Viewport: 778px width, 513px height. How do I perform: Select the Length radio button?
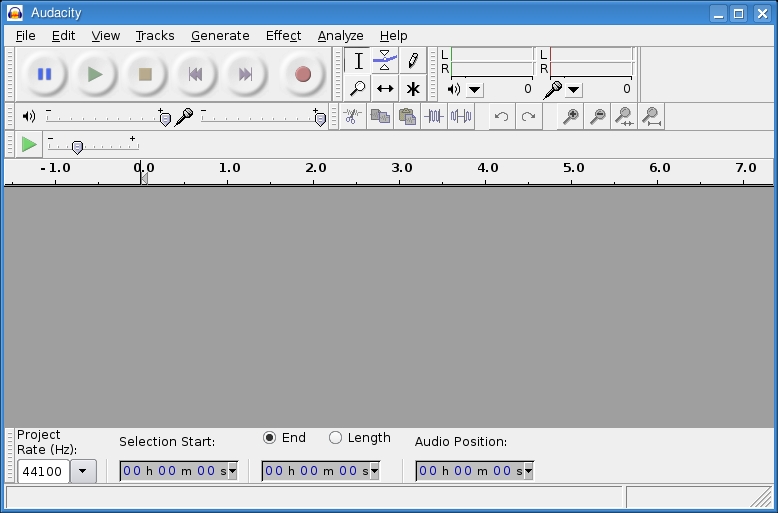(336, 437)
